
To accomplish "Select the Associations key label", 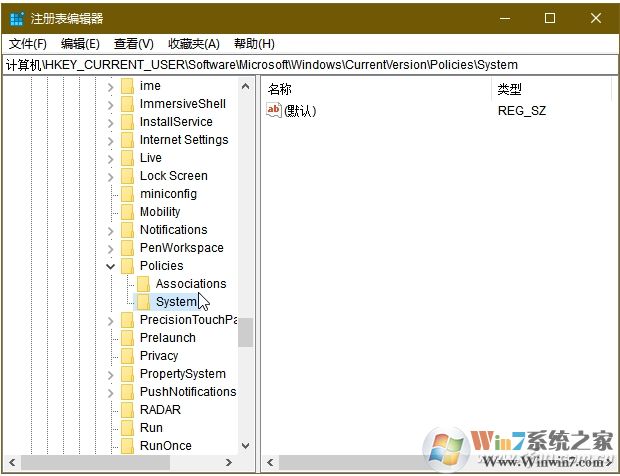I will [191, 283].
